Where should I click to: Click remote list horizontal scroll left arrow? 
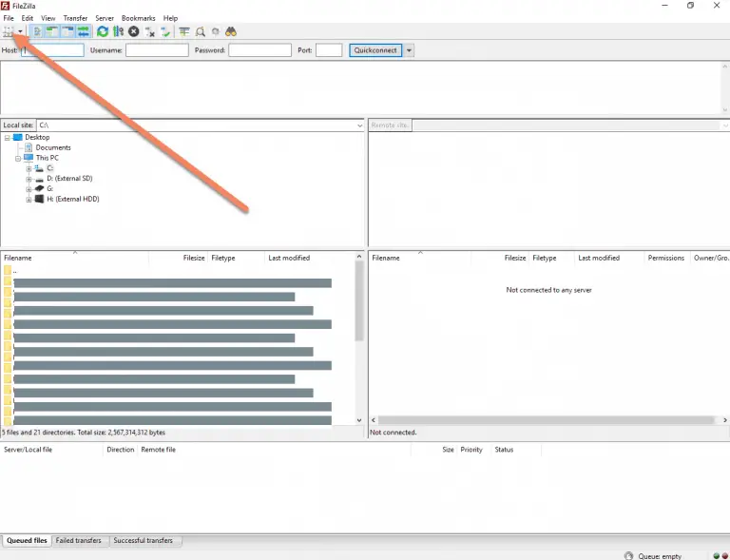pyautogui.click(x=374, y=420)
